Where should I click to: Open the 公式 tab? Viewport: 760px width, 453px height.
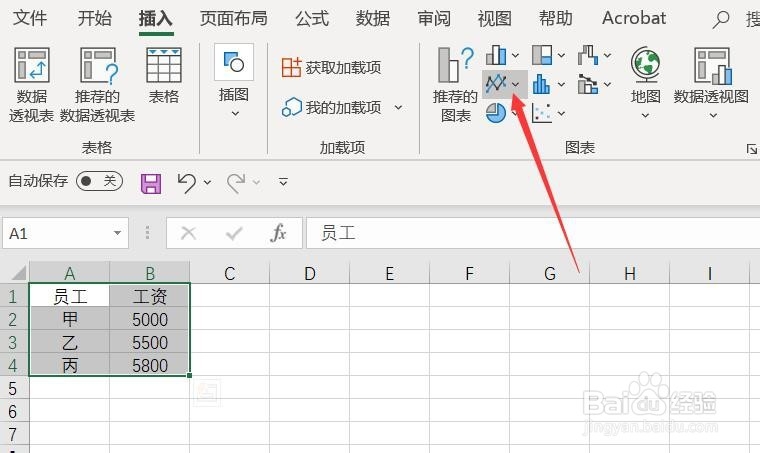point(312,18)
